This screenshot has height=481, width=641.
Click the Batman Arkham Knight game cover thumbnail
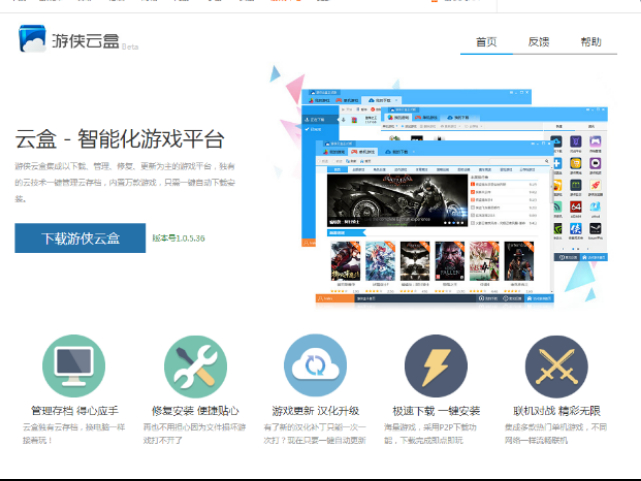(x=415, y=261)
